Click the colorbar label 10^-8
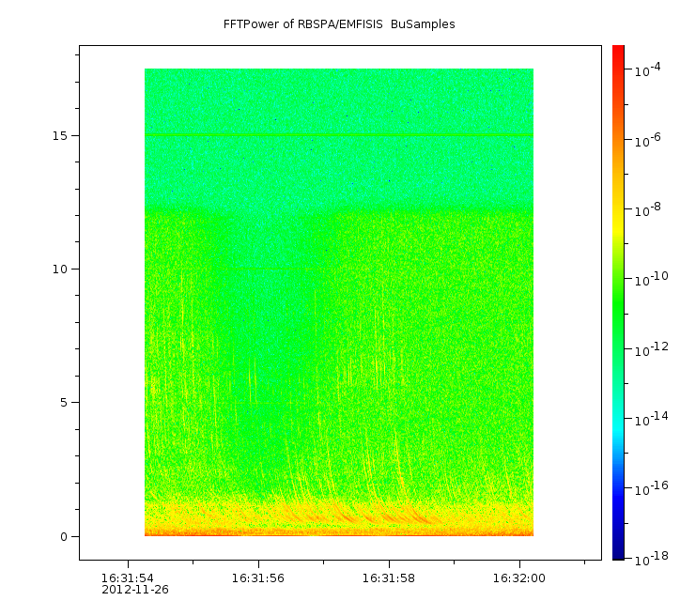 click(x=648, y=209)
